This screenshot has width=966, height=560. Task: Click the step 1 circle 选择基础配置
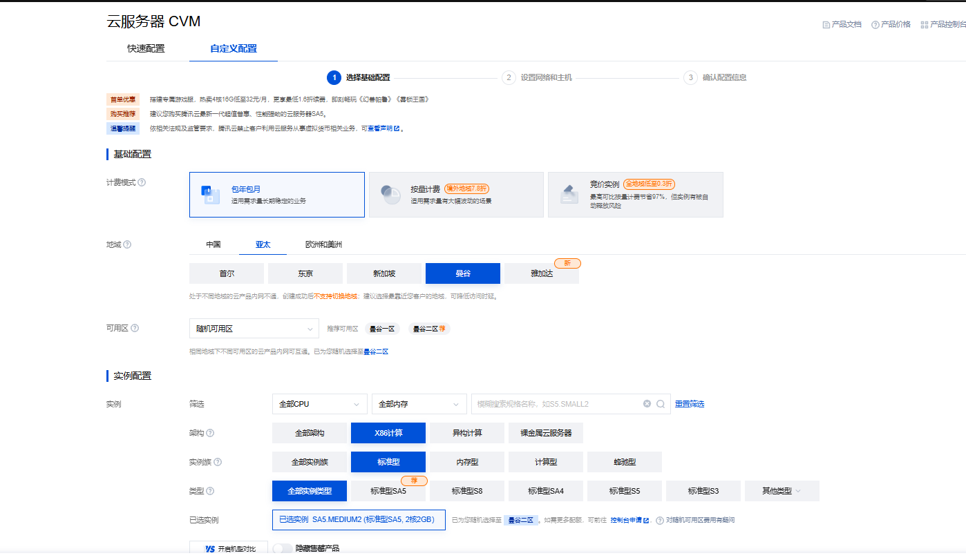(x=334, y=77)
